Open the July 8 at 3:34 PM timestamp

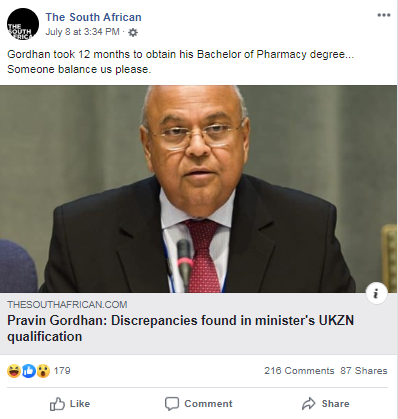click(x=82, y=32)
